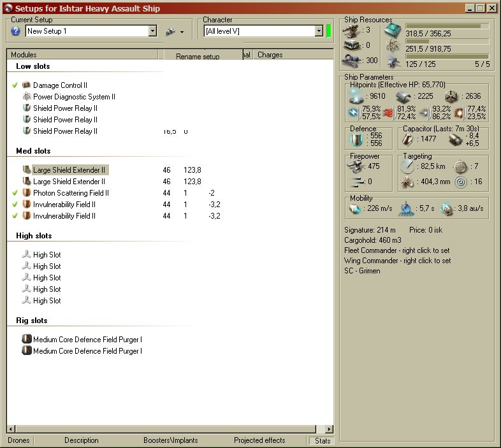Click the SC - Grimen line
The height and width of the screenshot is (448, 501).
click(362, 271)
